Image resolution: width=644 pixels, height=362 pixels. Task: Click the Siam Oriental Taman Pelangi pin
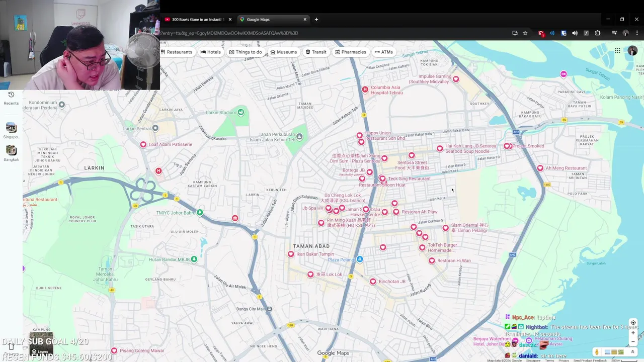coord(446,228)
